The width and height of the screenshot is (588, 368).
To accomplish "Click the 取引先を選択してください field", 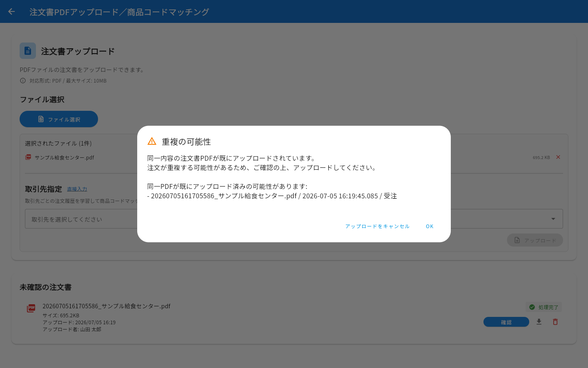I will coord(294,219).
